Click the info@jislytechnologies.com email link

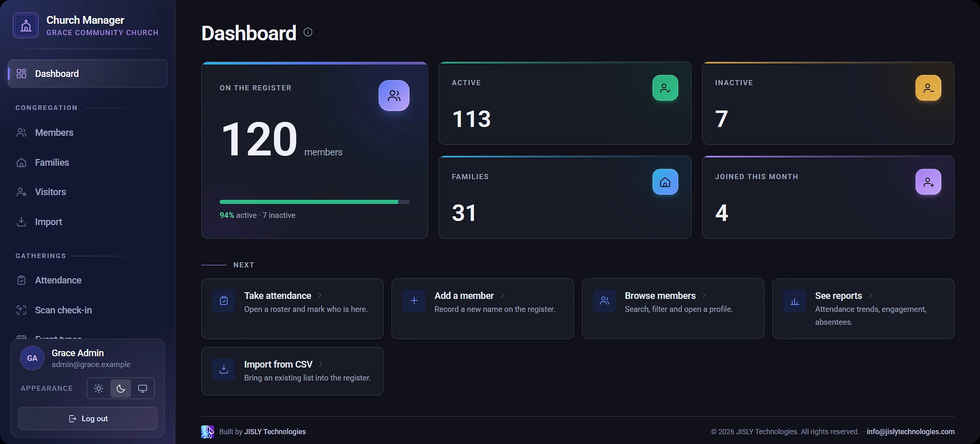click(x=910, y=432)
